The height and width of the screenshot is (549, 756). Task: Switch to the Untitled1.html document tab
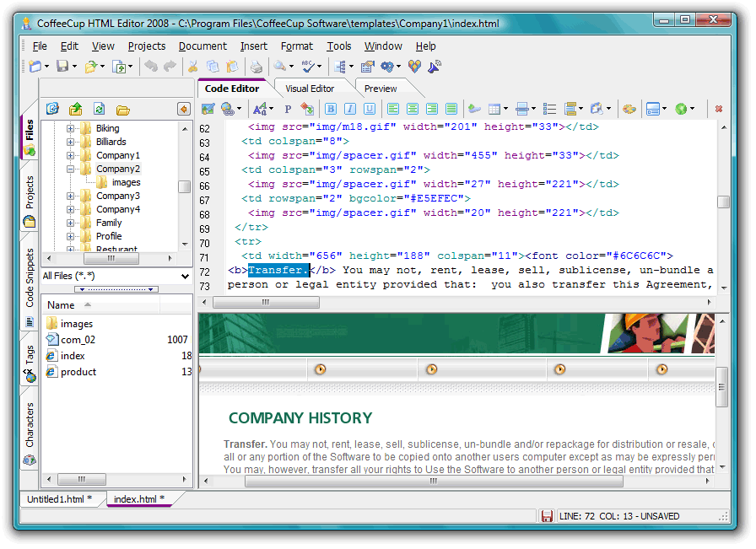pos(60,499)
